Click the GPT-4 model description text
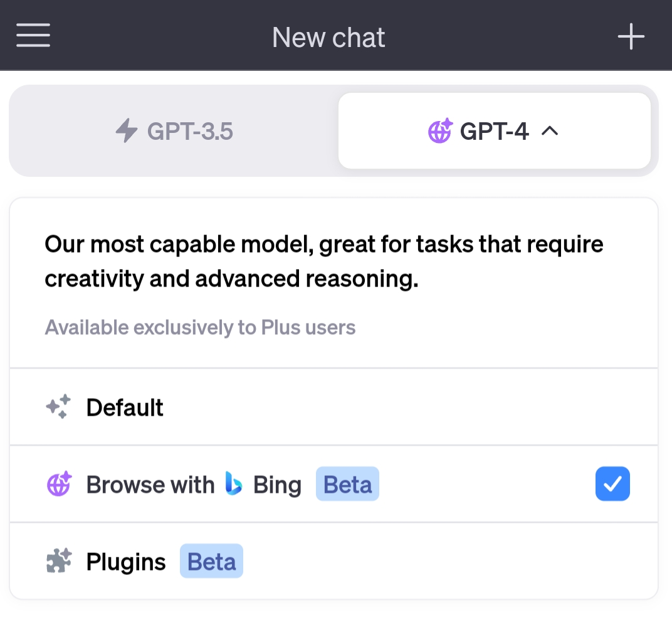This screenshot has width=672, height=622. pyautogui.click(x=324, y=261)
